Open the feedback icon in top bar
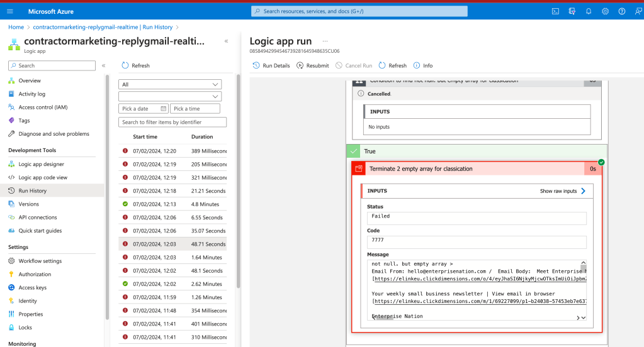The height and width of the screenshot is (347, 644). click(x=638, y=11)
